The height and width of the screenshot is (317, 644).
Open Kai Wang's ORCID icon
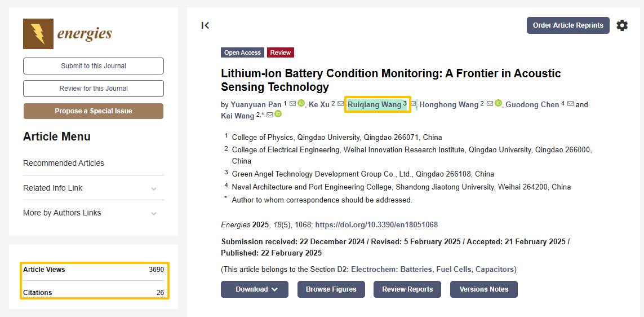click(278, 115)
